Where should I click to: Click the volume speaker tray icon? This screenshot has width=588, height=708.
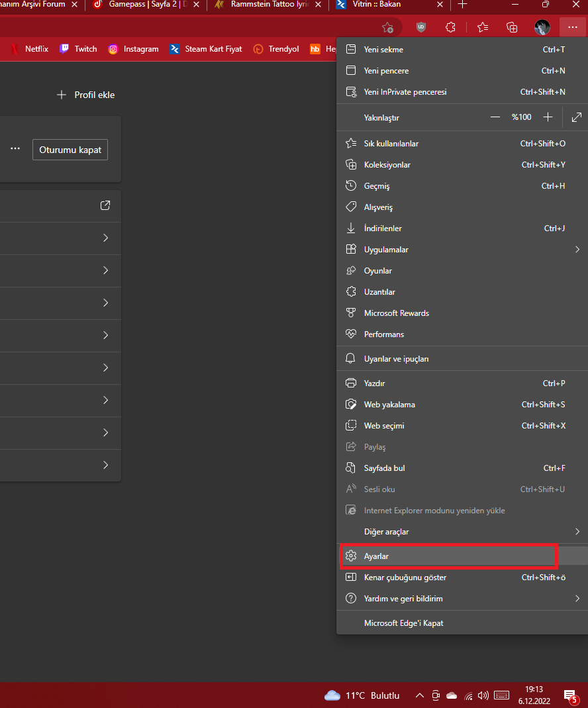(x=483, y=695)
